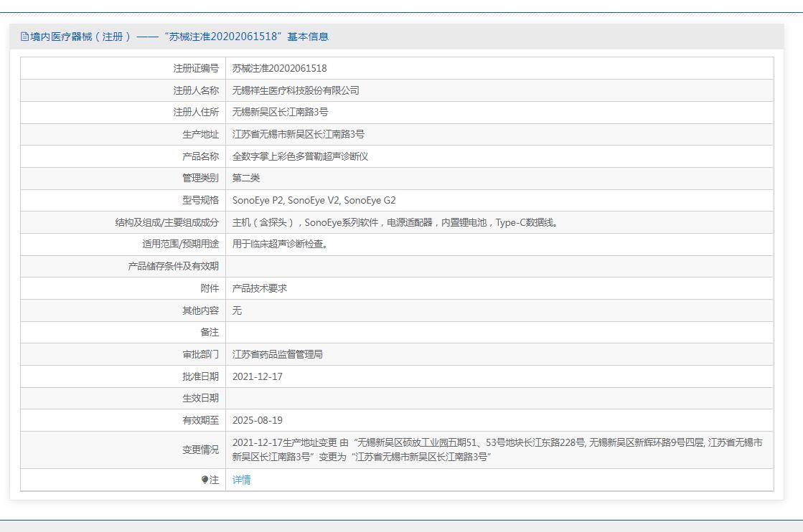Image resolution: width=803 pixels, height=532 pixels.
Task: Select production address 江苏省无锡市新吴区长江南路3号
Action: pos(298,135)
